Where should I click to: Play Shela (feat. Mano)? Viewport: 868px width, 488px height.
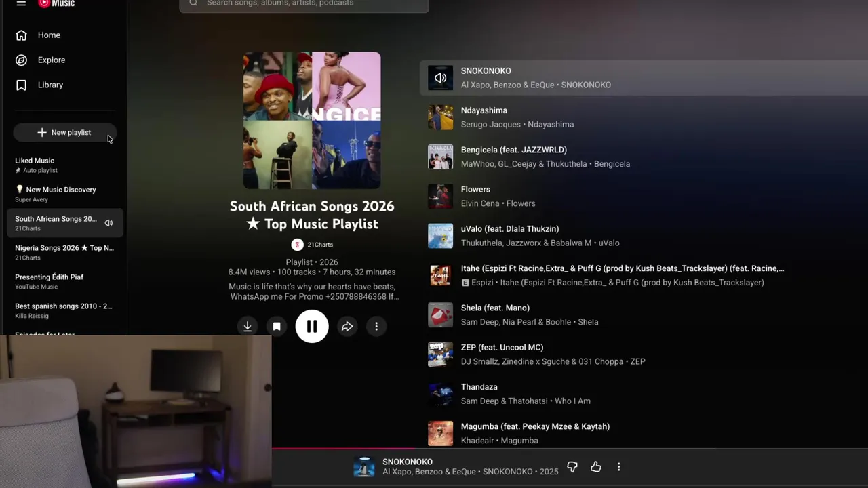(x=495, y=308)
